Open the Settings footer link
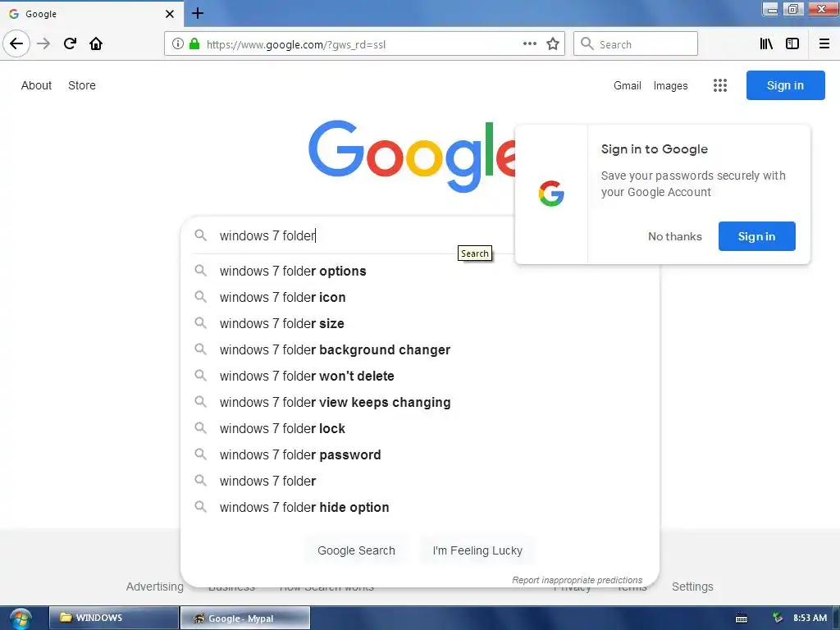840x630 pixels. click(692, 587)
